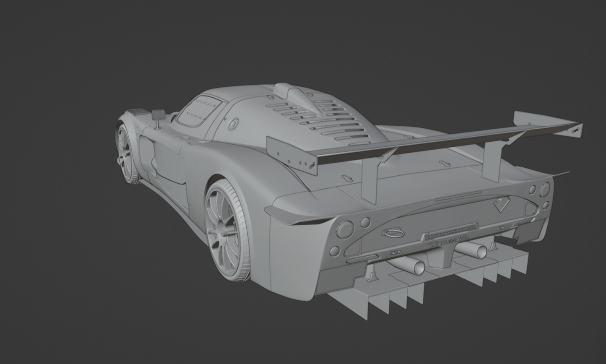This screenshot has height=364, width=606.
Task: Click the Maserati script badge on the rear bumper
Action: tap(448, 242)
